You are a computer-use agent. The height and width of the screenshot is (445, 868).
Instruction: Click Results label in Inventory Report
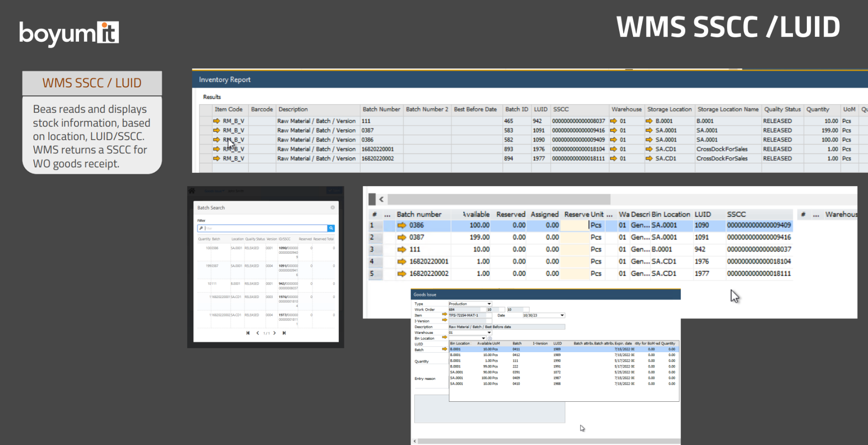tap(212, 97)
